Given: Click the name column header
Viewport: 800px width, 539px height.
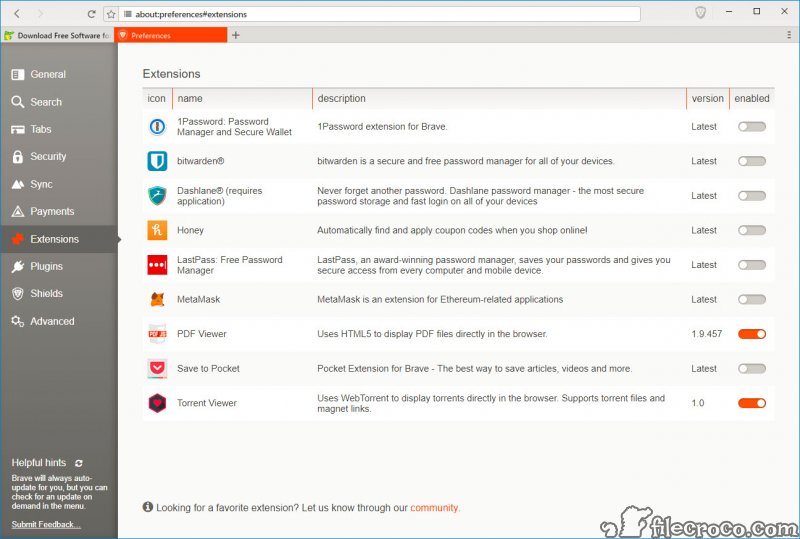Looking at the screenshot, I should (x=242, y=99).
